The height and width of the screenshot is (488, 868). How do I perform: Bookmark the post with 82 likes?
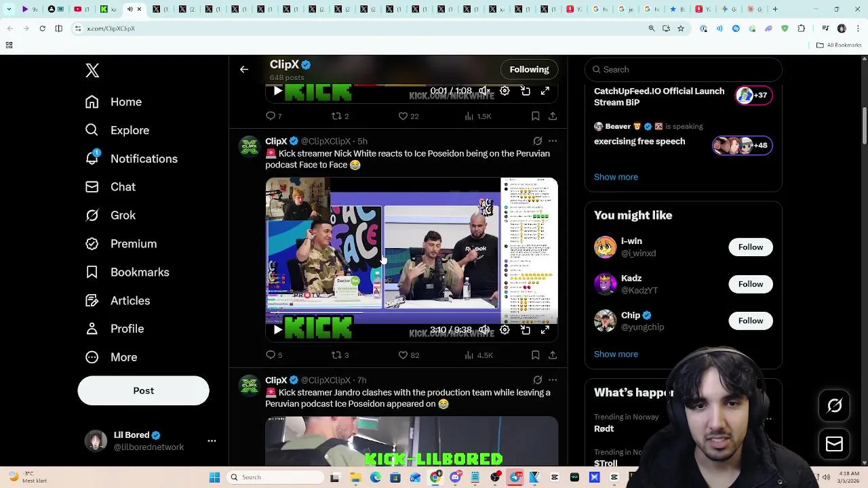(535, 355)
